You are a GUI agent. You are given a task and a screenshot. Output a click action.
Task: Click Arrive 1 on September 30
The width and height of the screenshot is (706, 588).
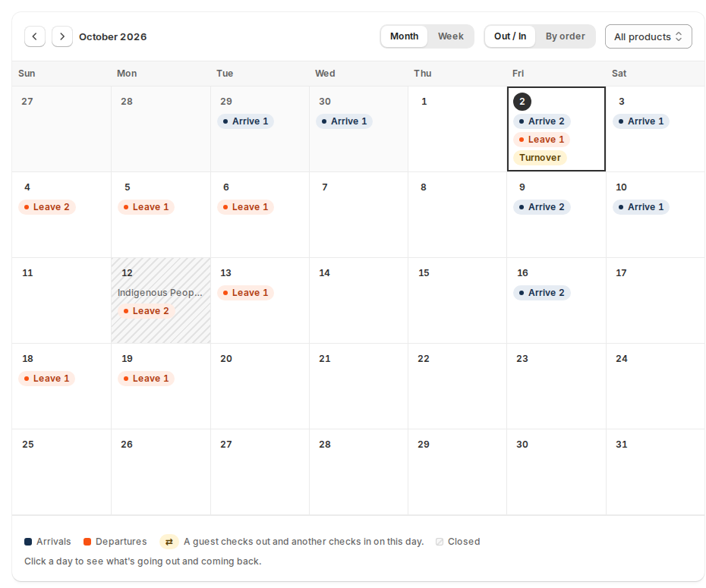click(344, 121)
